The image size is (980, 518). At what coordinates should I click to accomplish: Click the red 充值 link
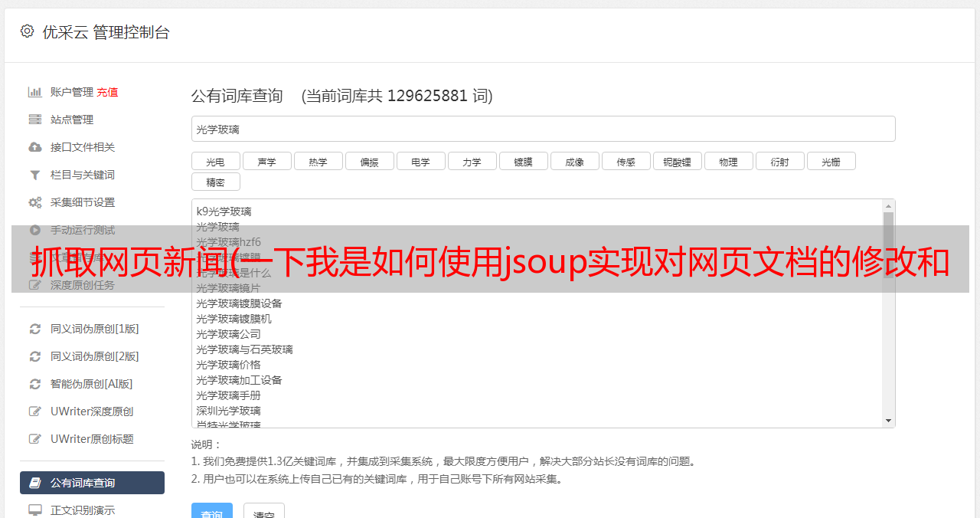107,92
